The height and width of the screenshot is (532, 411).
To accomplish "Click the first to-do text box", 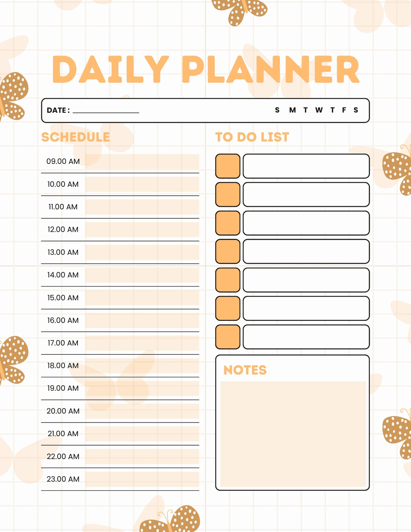I will click(x=306, y=166).
